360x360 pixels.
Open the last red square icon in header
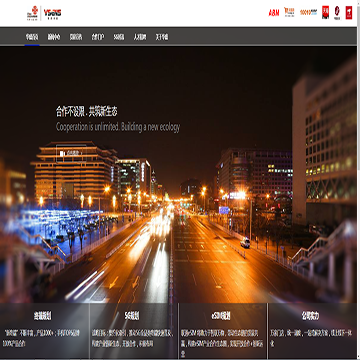(349, 13)
